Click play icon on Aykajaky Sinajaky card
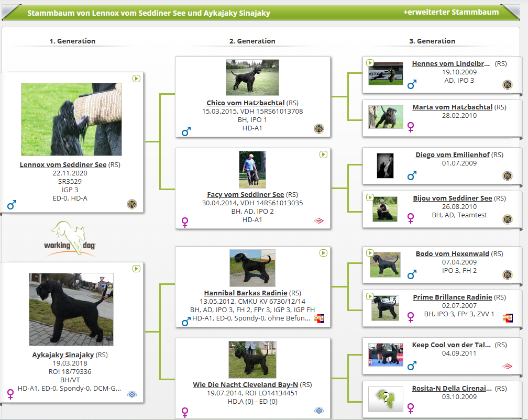This screenshot has width=528, height=420. 136,269
